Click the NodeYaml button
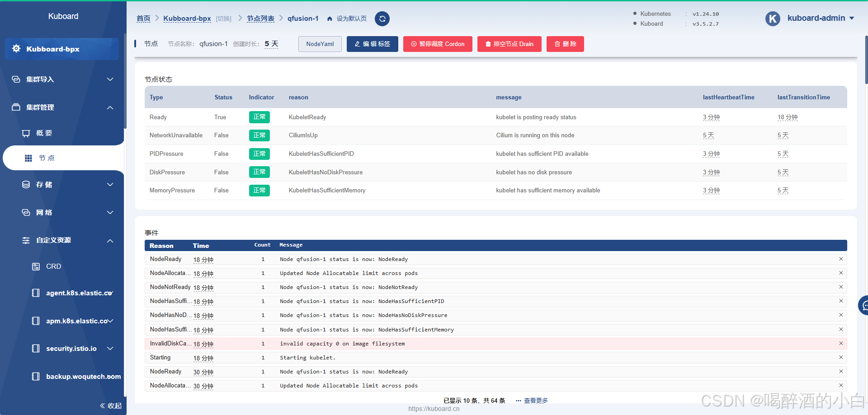The height and width of the screenshot is (415, 868). point(320,44)
